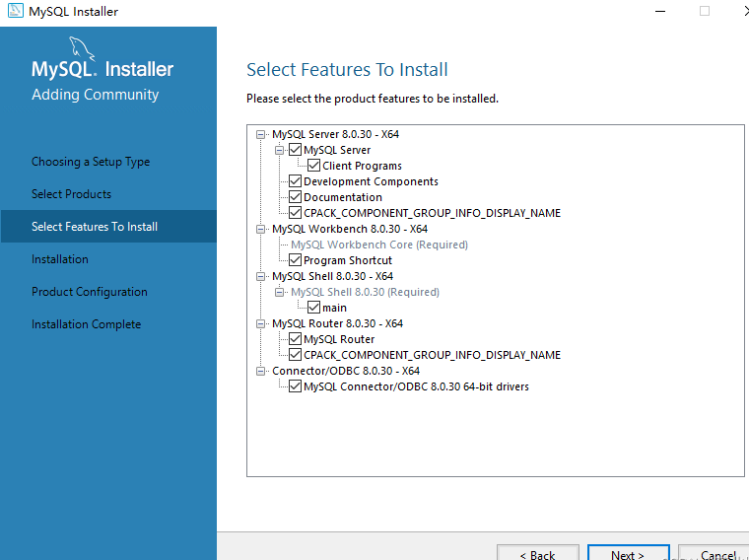Image resolution: width=749 pixels, height=560 pixels.
Task: Uncheck the Client Programs checkbox
Action: [313, 166]
